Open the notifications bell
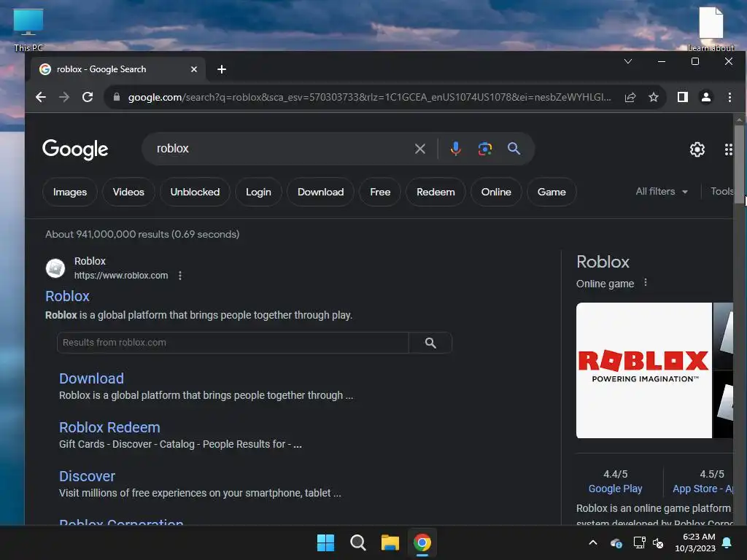 pos(727,542)
